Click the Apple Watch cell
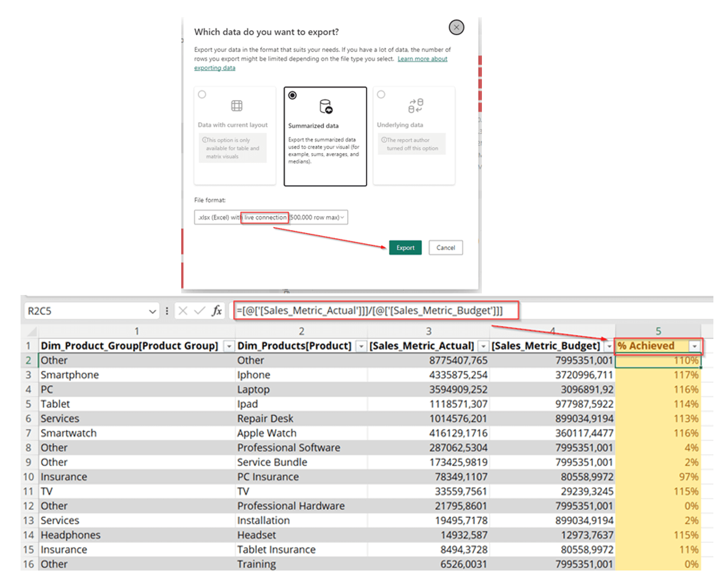The image size is (728, 577). point(302,434)
